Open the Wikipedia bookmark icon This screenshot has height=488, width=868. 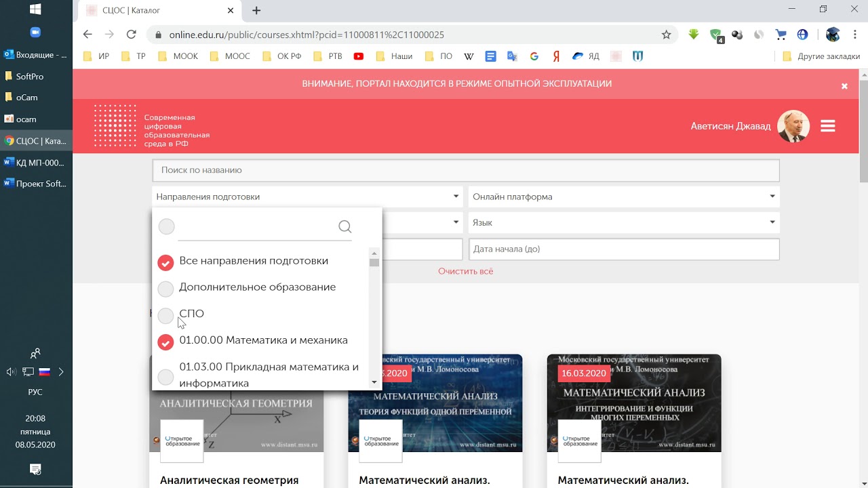[469, 56]
